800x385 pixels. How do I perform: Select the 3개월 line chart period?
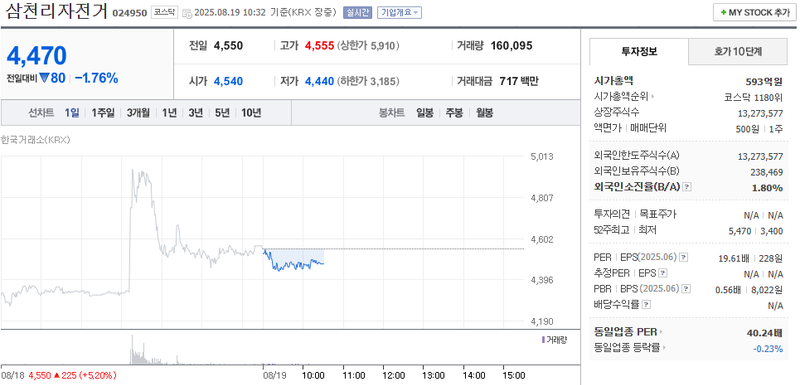point(138,113)
